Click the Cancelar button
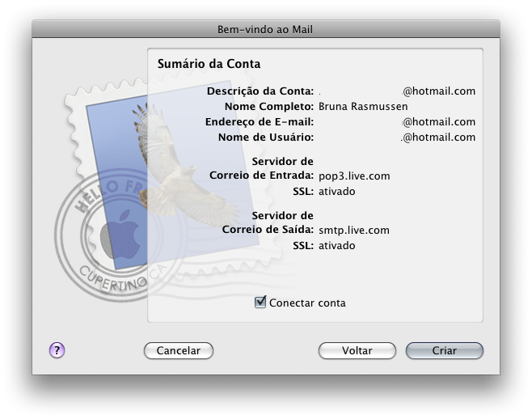This screenshot has height=419, width=532. pos(179,350)
